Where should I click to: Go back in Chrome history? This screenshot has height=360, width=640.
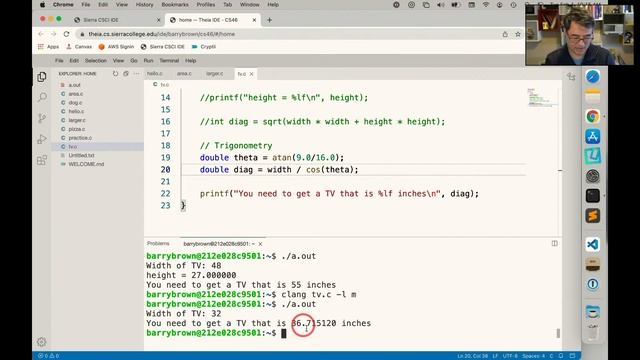(40, 34)
